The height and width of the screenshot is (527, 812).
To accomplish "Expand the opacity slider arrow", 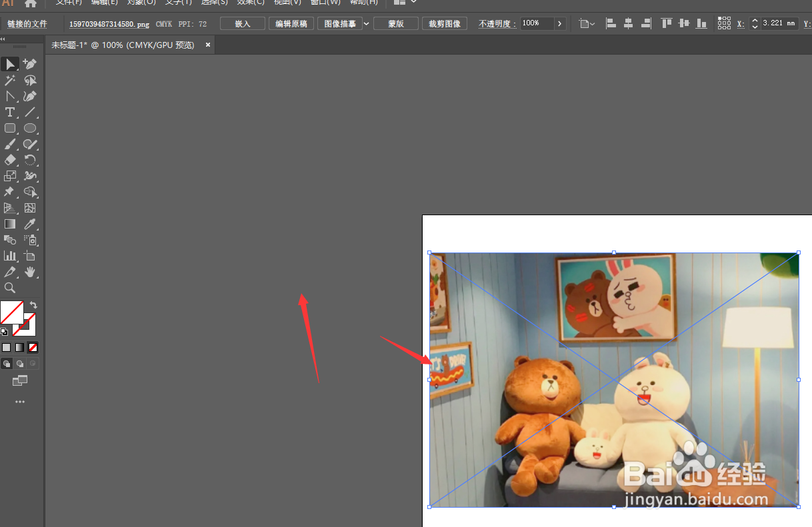I will click(x=560, y=23).
